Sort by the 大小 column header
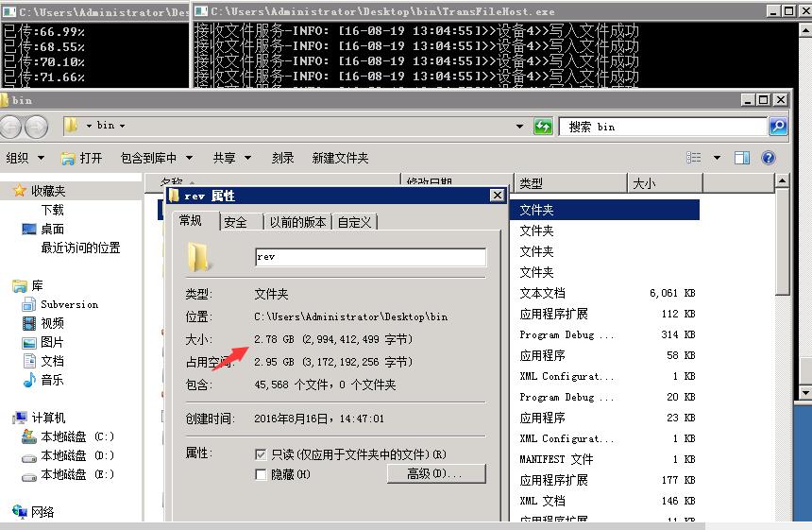812x530 pixels. (x=665, y=183)
